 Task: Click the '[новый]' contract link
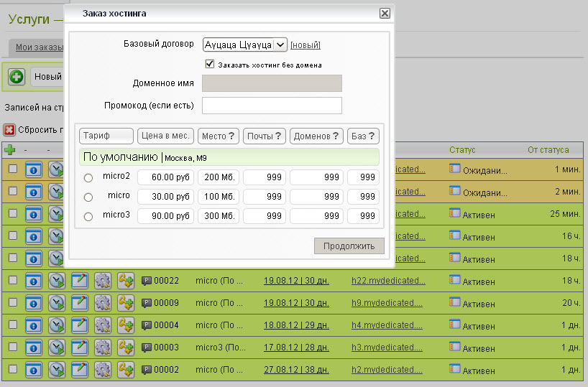coord(306,45)
